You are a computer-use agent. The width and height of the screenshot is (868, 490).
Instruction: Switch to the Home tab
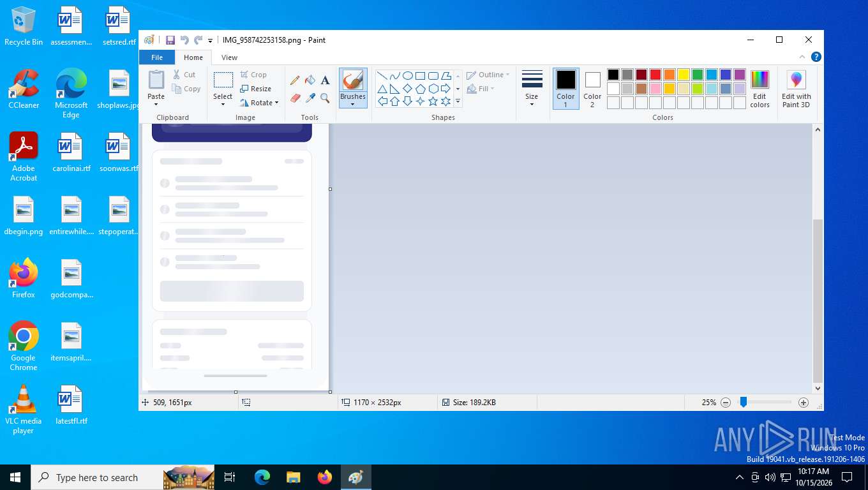193,57
